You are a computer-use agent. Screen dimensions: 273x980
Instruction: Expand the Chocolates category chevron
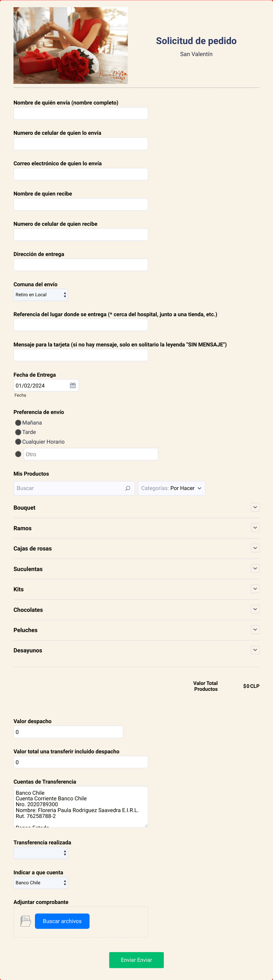tap(255, 609)
